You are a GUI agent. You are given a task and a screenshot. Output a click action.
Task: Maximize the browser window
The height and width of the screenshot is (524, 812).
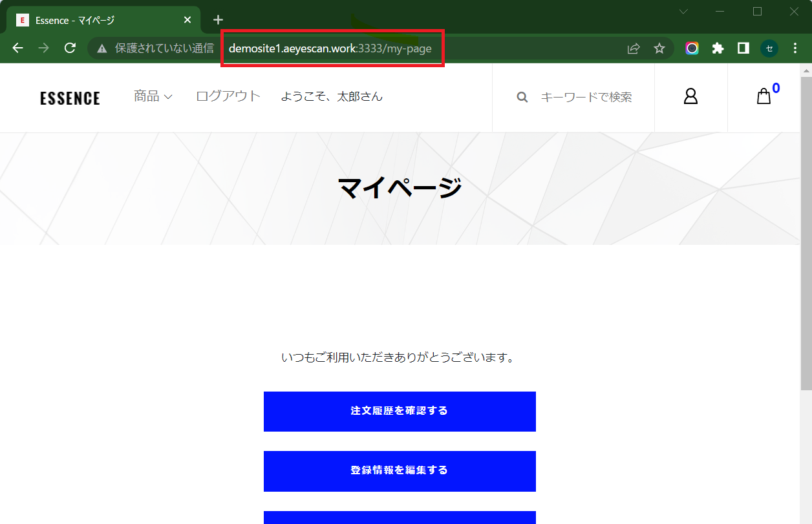(758, 12)
